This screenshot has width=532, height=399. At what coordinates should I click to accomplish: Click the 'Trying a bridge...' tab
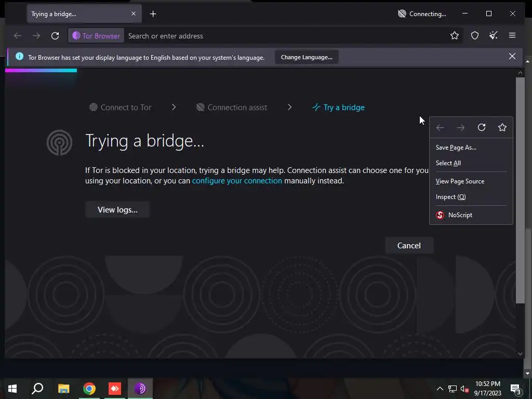[x=84, y=14]
